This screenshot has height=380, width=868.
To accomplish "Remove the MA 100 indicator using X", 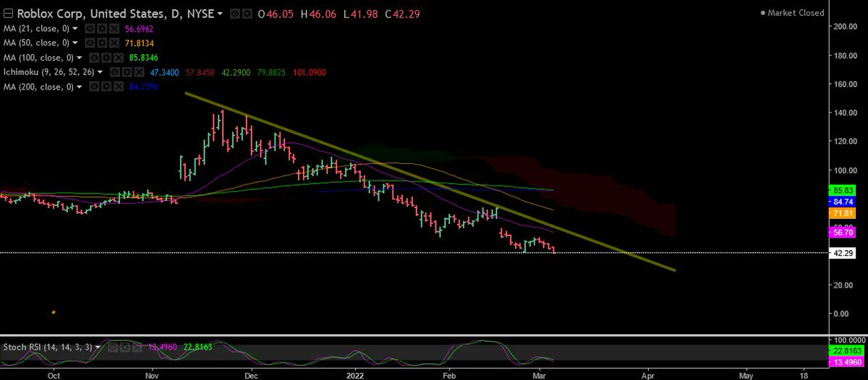I will click(x=118, y=58).
